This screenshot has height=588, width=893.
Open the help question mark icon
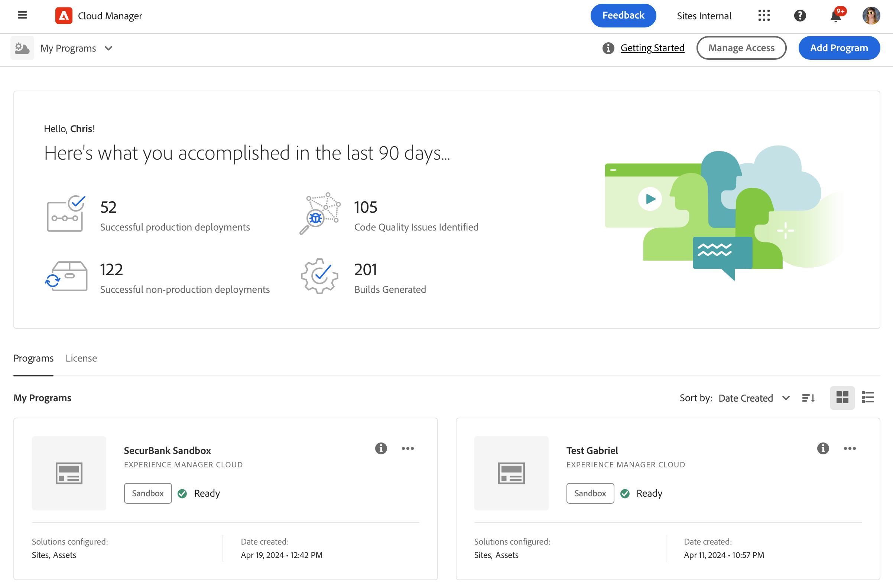coord(799,16)
